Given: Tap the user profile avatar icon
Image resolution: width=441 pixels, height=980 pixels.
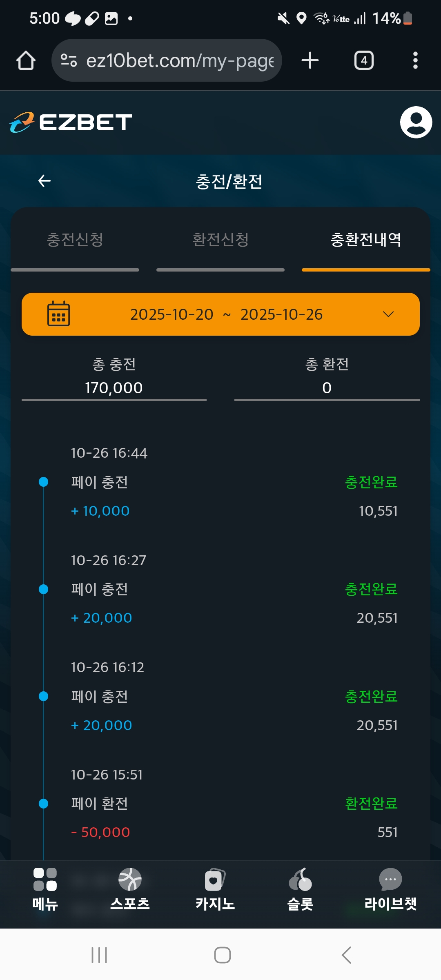Looking at the screenshot, I should [416, 122].
